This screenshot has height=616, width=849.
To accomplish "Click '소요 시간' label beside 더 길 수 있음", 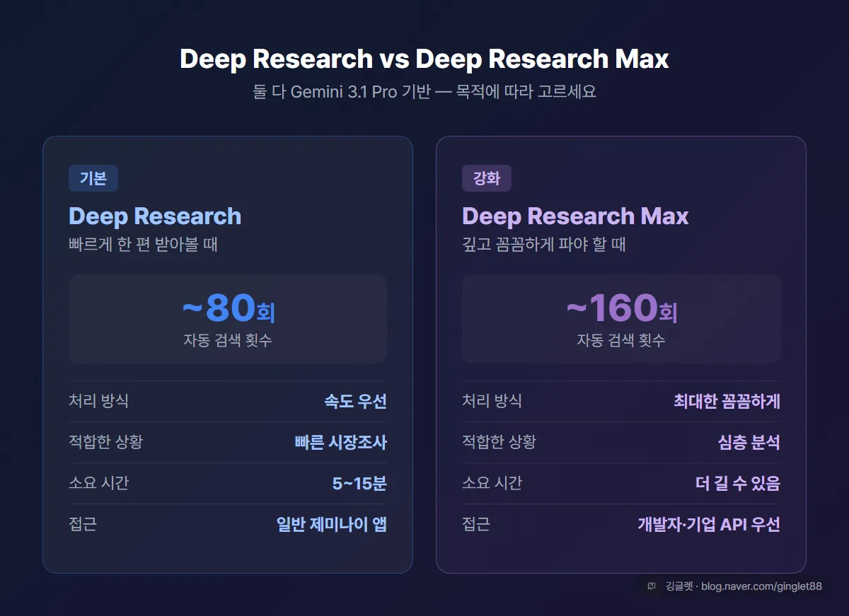I will click(x=492, y=483).
